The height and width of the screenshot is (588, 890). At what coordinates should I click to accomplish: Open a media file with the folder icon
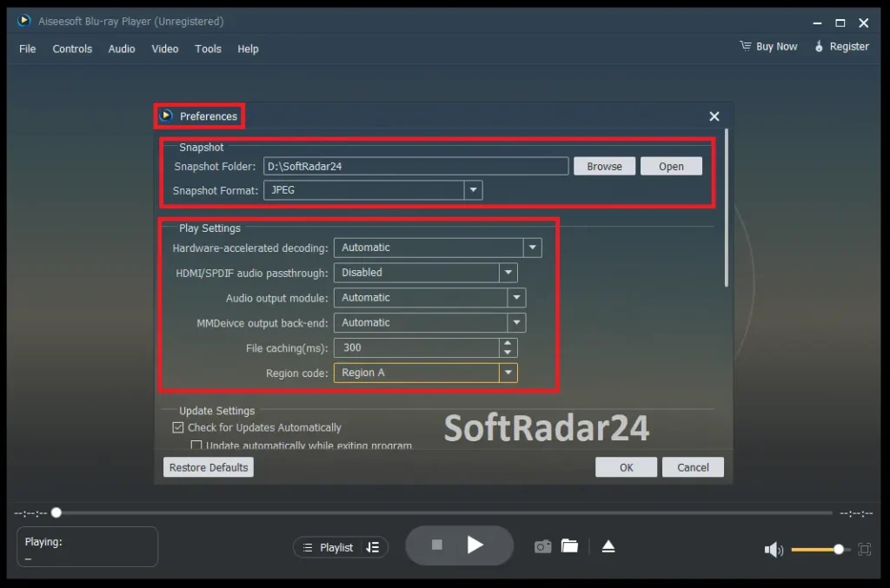coord(569,545)
